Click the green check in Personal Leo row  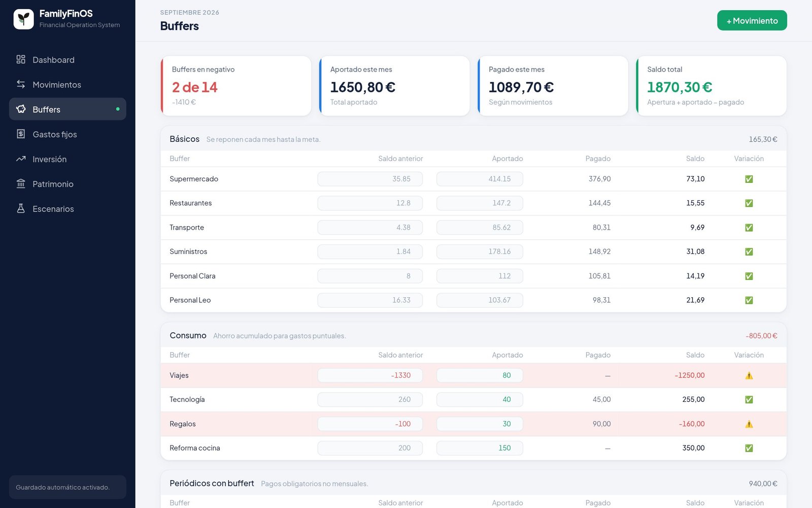(749, 300)
